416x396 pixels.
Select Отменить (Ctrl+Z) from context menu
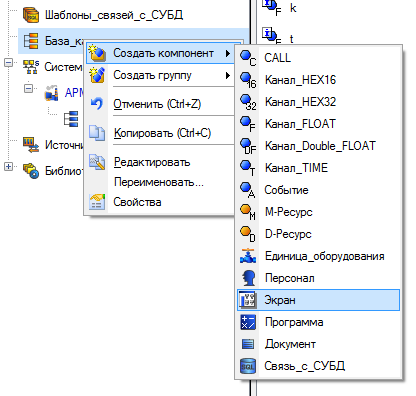[160, 104]
